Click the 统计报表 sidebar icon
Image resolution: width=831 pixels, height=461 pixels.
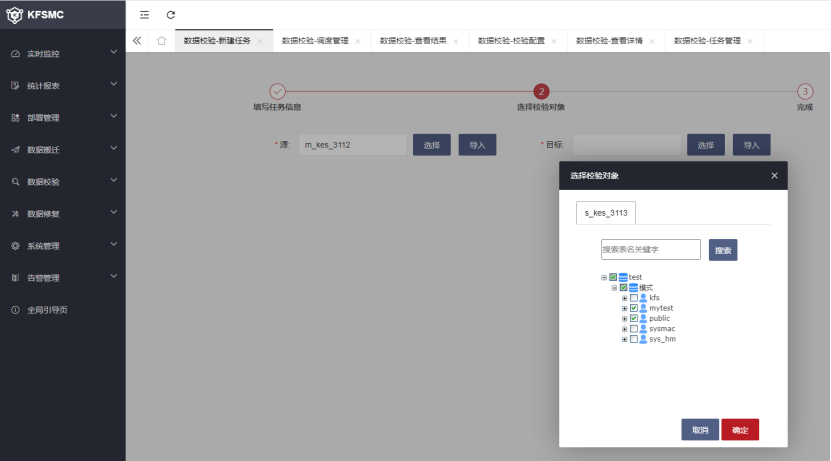(x=15, y=85)
